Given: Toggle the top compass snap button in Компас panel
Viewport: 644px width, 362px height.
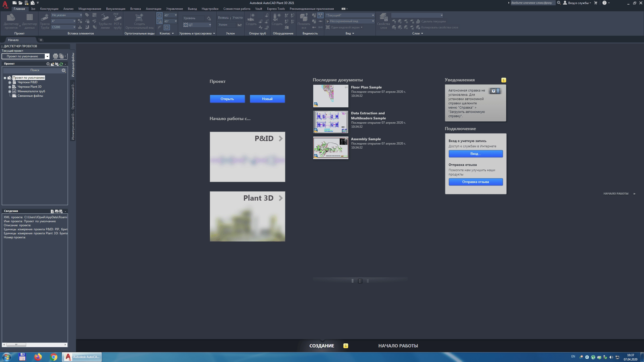Looking at the screenshot, I should [159, 15].
